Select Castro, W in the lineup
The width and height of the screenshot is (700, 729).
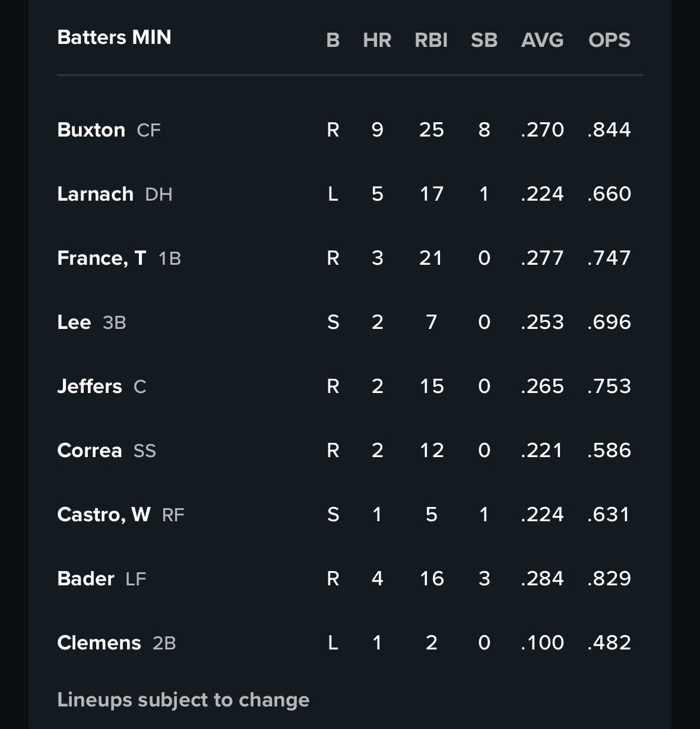tap(104, 515)
